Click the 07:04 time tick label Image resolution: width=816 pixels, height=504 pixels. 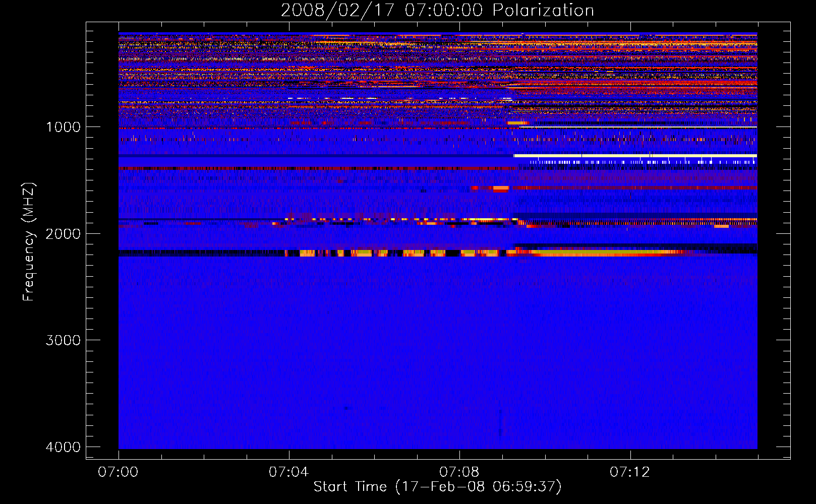coord(288,472)
